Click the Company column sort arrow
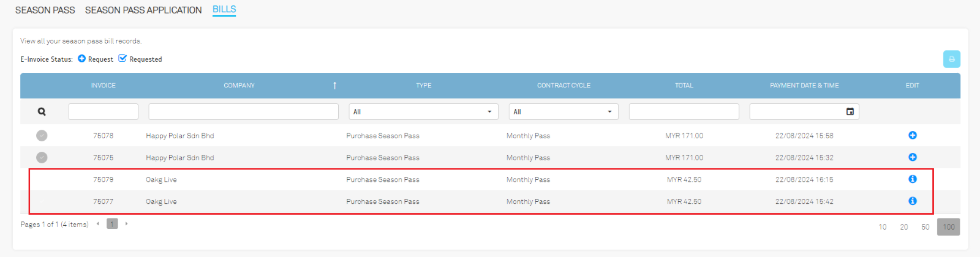 (x=334, y=86)
